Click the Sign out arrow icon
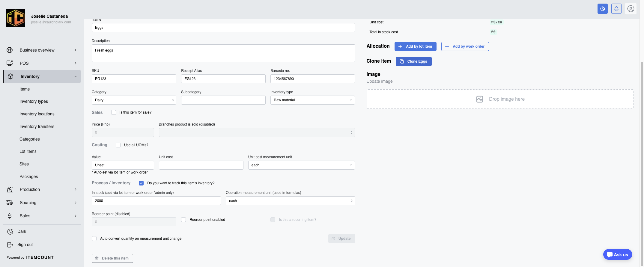644x267 pixels. pos(10,245)
